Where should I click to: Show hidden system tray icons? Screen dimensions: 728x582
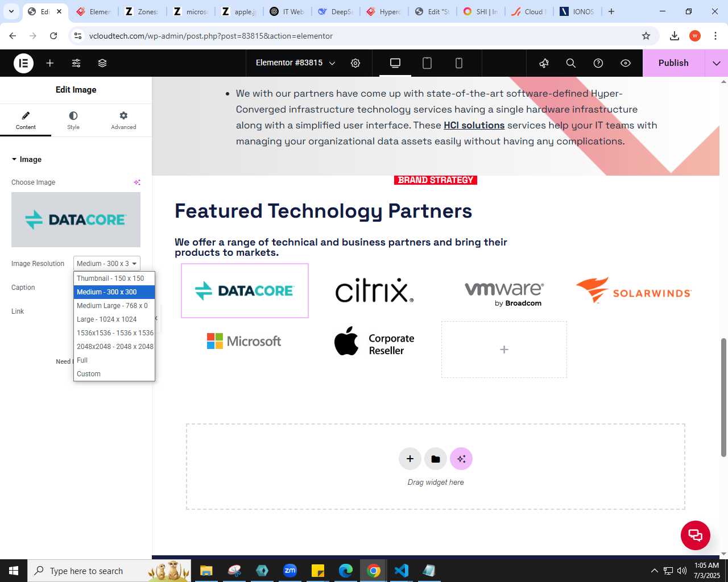point(654,571)
